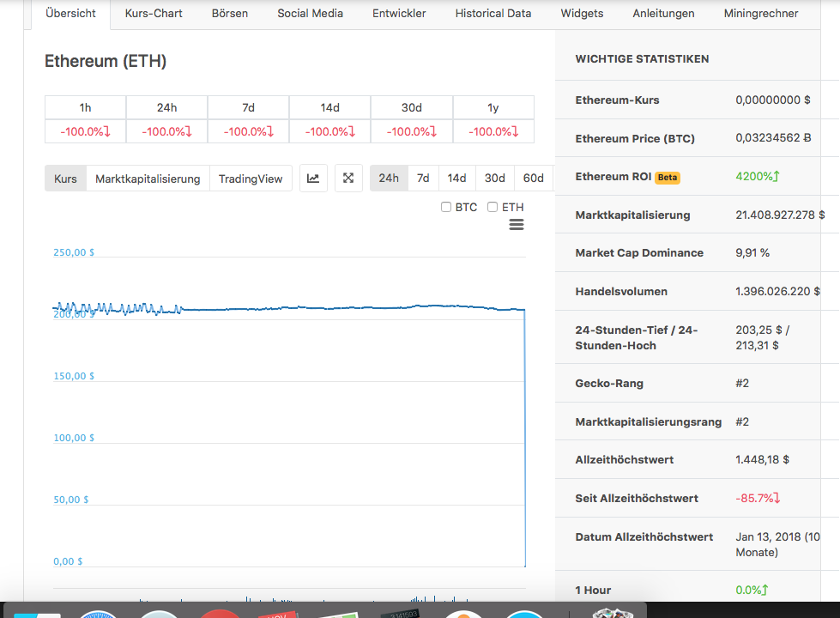This screenshot has height=618, width=840.
Task: Select the 60d time range
Action: click(x=533, y=178)
